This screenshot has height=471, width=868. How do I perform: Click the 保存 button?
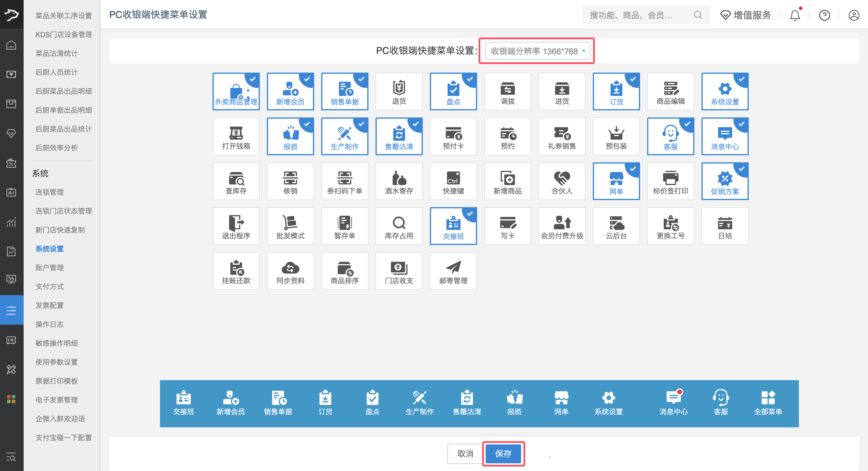click(x=503, y=454)
